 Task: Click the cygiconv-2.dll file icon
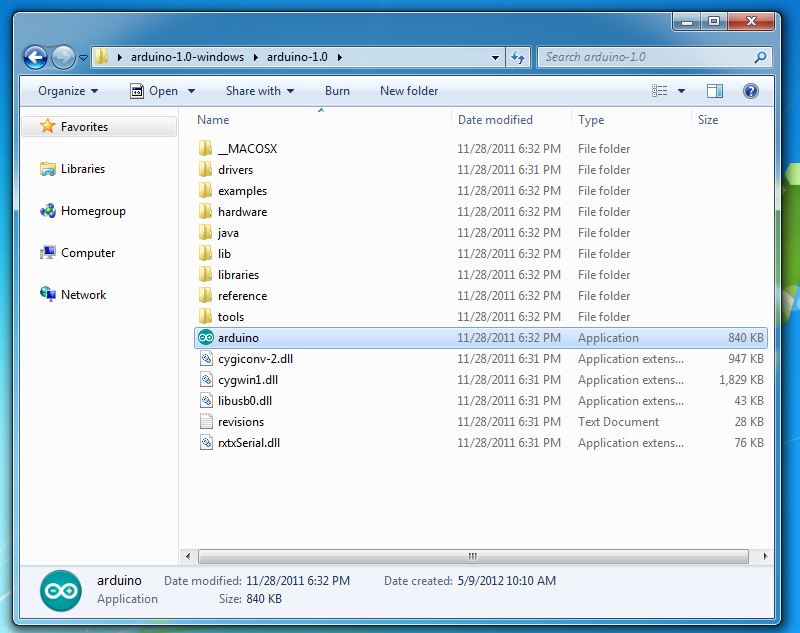pyautogui.click(x=206, y=359)
